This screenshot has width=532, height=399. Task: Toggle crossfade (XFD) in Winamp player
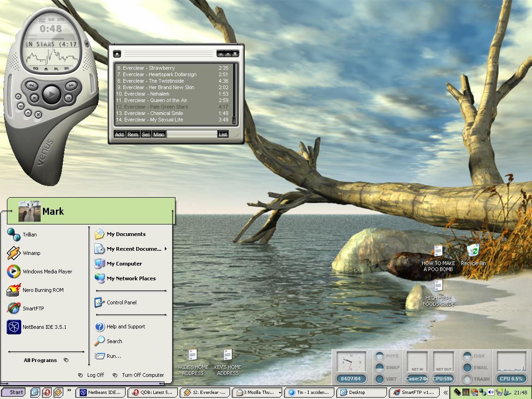click(x=60, y=19)
